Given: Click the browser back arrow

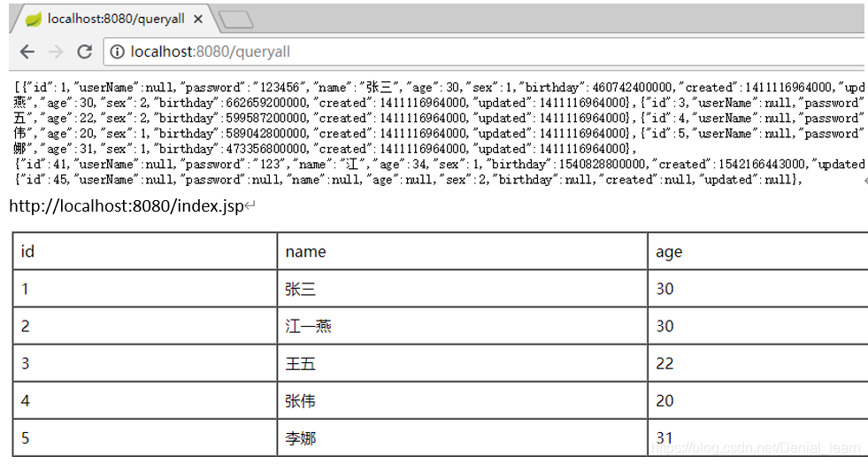Looking at the screenshot, I should [x=27, y=52].
